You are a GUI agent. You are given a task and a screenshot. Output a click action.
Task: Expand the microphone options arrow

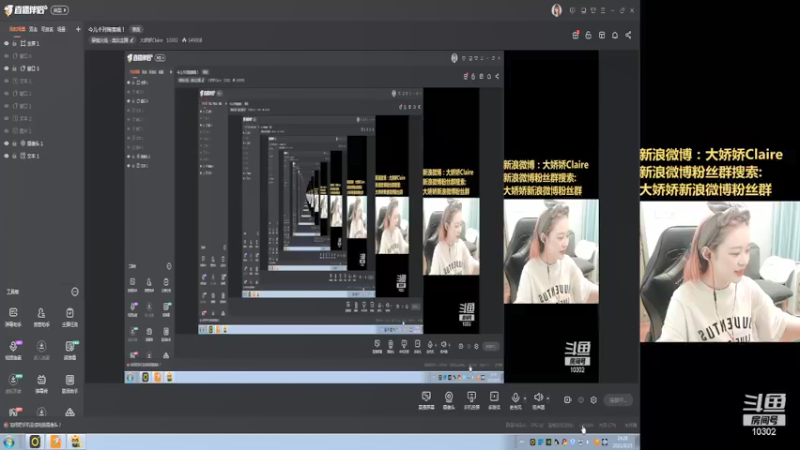(x=525, y=398)
